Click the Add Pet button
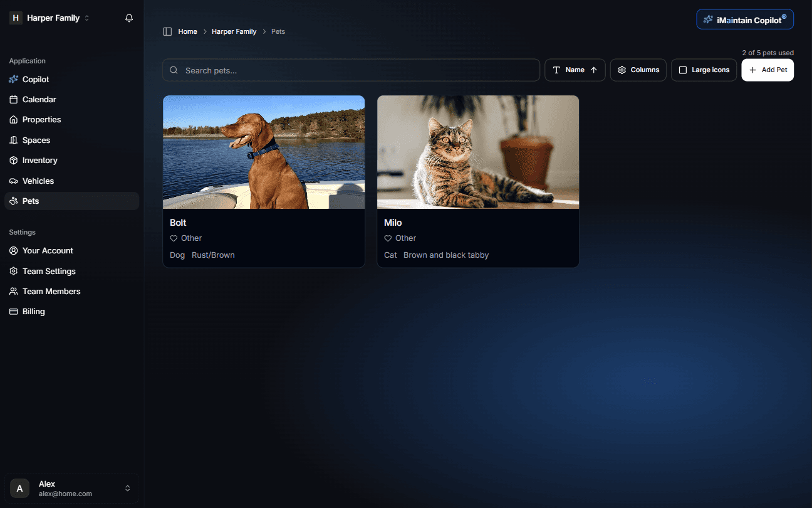Viewport: 812px width, 508px height. (x=768, y=70)
